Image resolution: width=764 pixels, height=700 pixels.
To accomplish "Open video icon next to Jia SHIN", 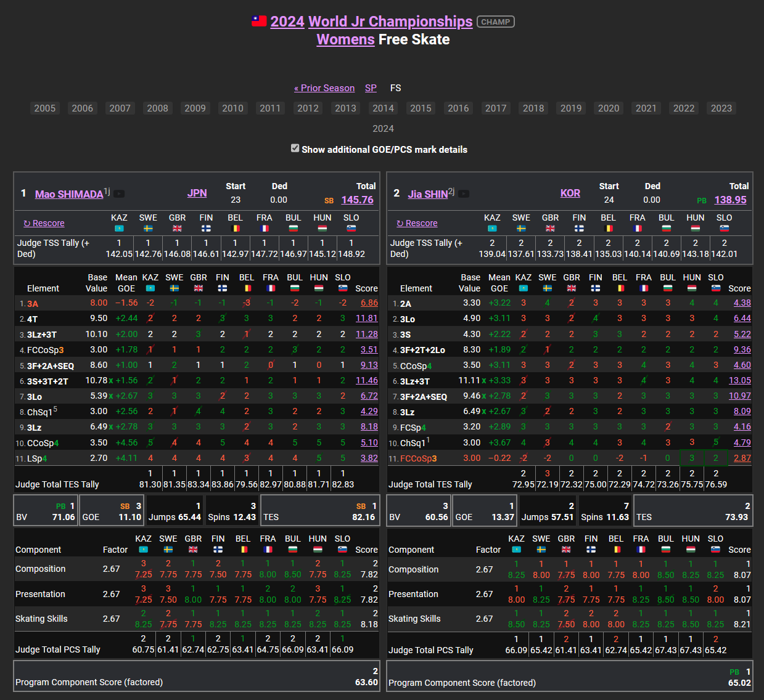I will [x=464, y=194].
